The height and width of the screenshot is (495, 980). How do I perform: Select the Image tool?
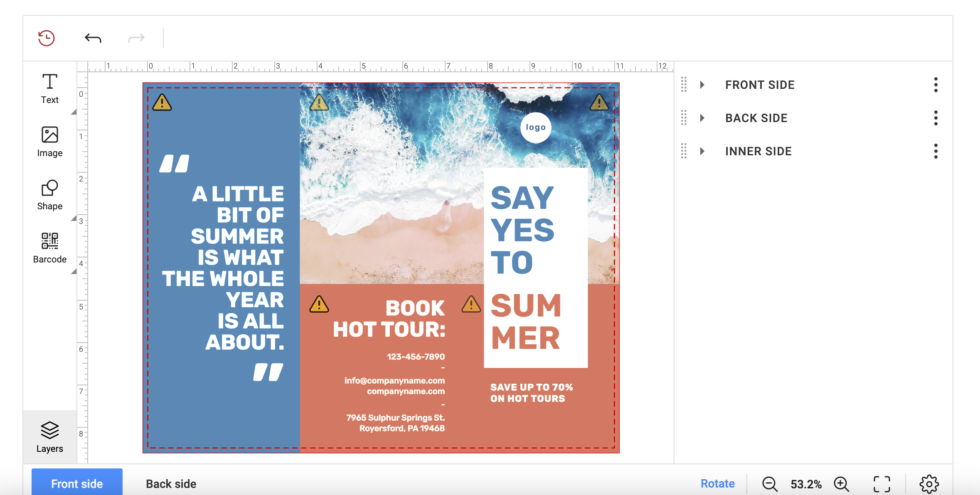[50, 142]
